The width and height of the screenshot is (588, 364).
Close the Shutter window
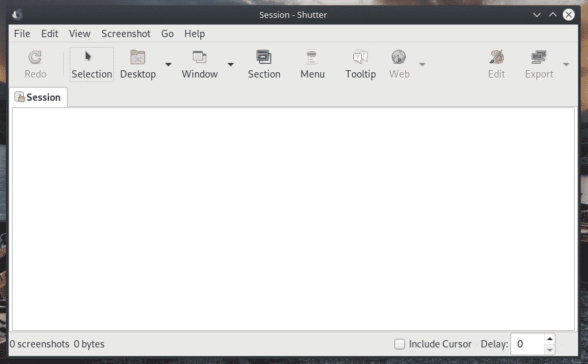pos(569,15)
